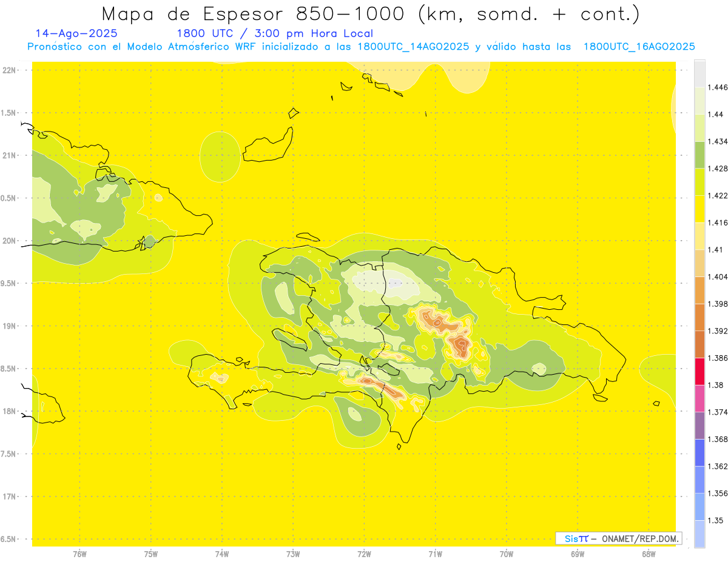Click the light gray colorbar band above 1.446
The width and height of the screenshot is (728, 562).
(x=699, y=73)
